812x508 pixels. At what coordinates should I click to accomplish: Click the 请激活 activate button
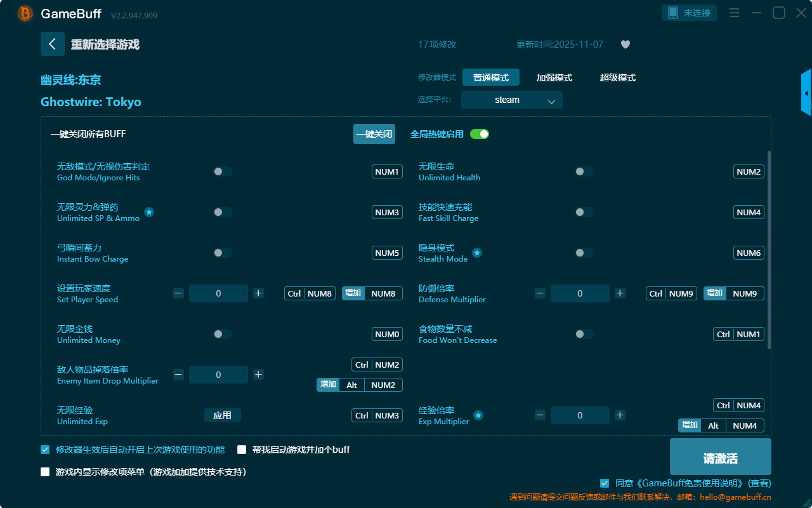pyautogui.click(x=720, y=457)
